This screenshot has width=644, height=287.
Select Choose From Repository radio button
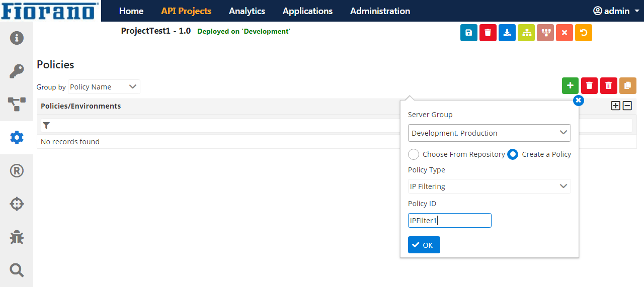[414, 154]
